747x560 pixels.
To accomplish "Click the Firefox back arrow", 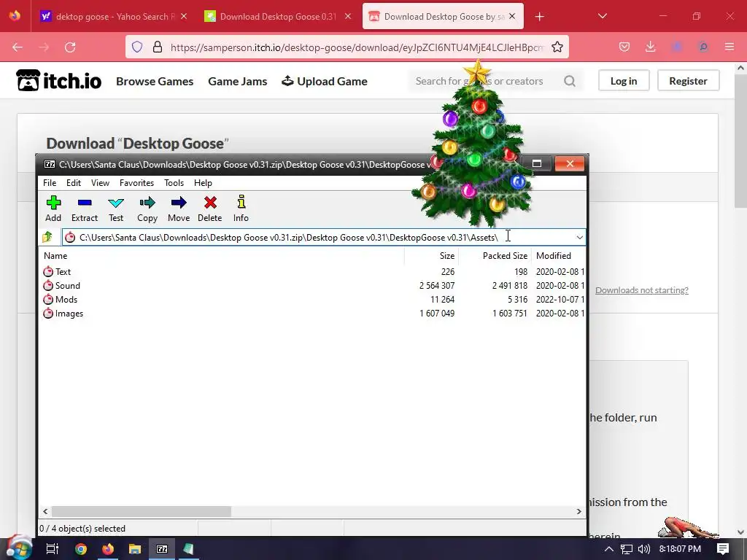I will [18, 47].
